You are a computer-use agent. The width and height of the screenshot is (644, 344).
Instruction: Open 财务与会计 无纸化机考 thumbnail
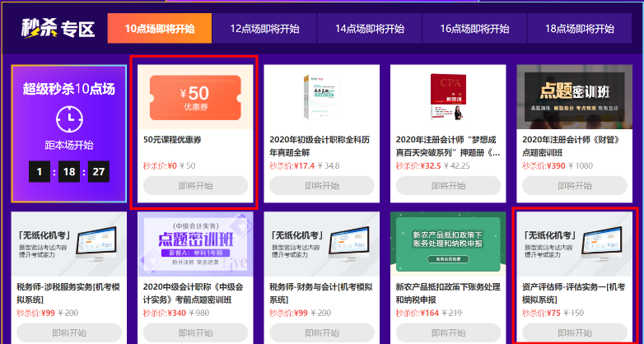tap(322, 244)
